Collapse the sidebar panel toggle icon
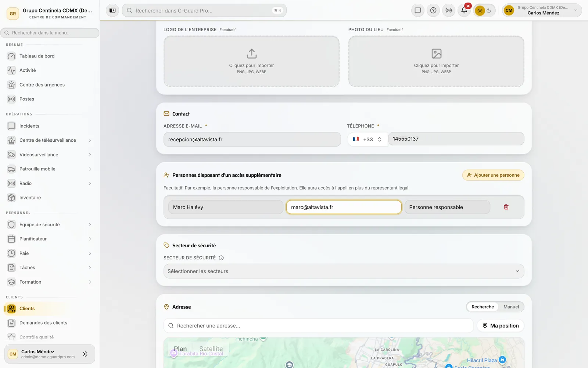This screenshot has width=588, height=368. coord(112,10)
